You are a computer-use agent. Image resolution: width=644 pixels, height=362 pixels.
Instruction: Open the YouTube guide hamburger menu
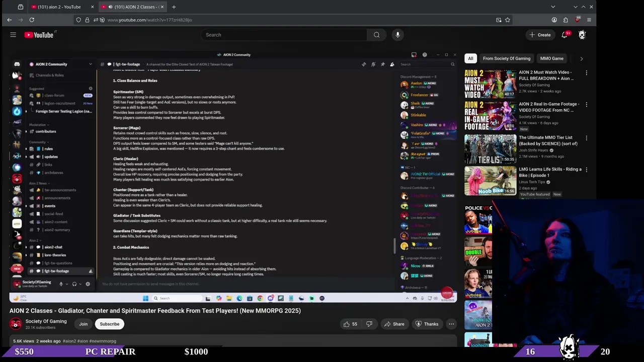(13, 35)
